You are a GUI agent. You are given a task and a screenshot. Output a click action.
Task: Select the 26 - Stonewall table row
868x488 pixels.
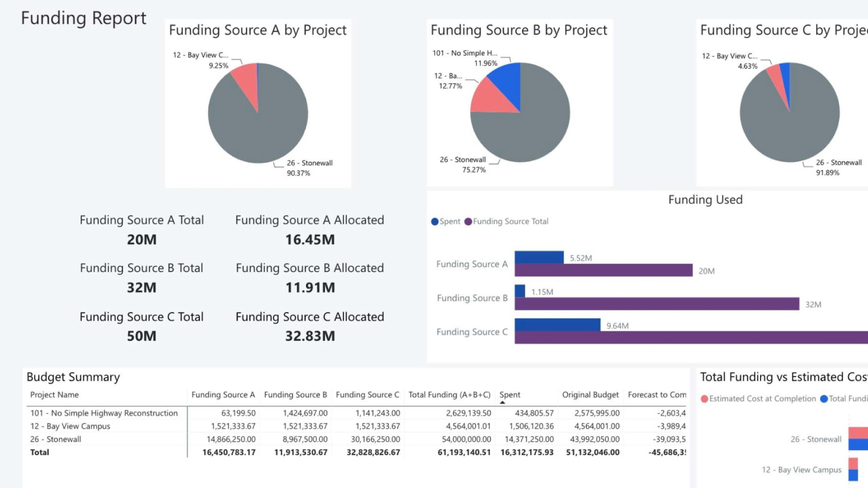56,439
